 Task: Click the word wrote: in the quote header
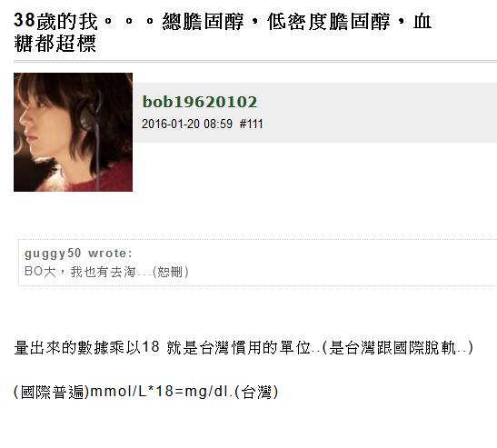pos(110,254)
